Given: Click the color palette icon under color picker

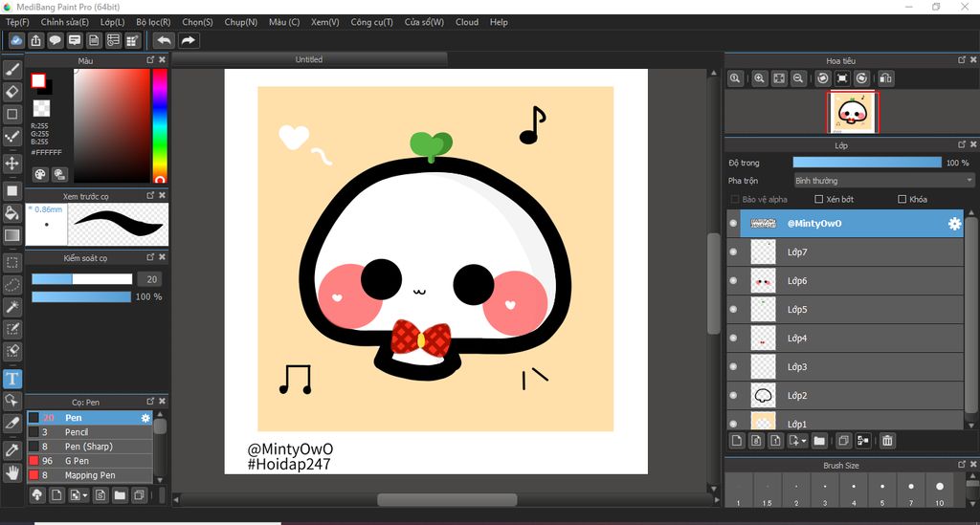Looking at the screenshot, I should click(x=40, y=174).
